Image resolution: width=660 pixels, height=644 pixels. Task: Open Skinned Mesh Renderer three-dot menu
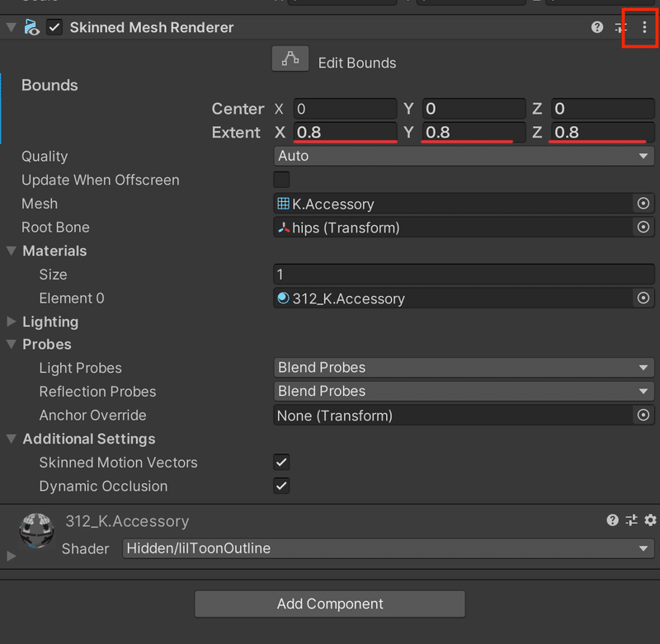click(x=644, y=27)
